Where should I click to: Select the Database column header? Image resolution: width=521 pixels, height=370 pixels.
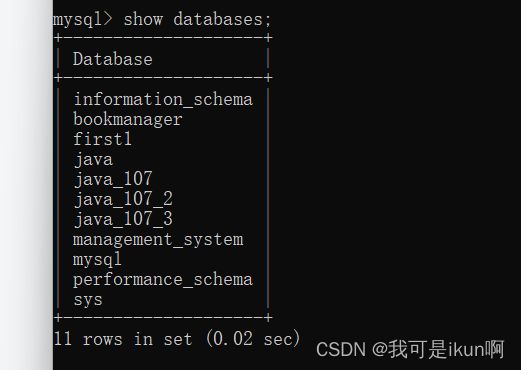pos(113,59)
